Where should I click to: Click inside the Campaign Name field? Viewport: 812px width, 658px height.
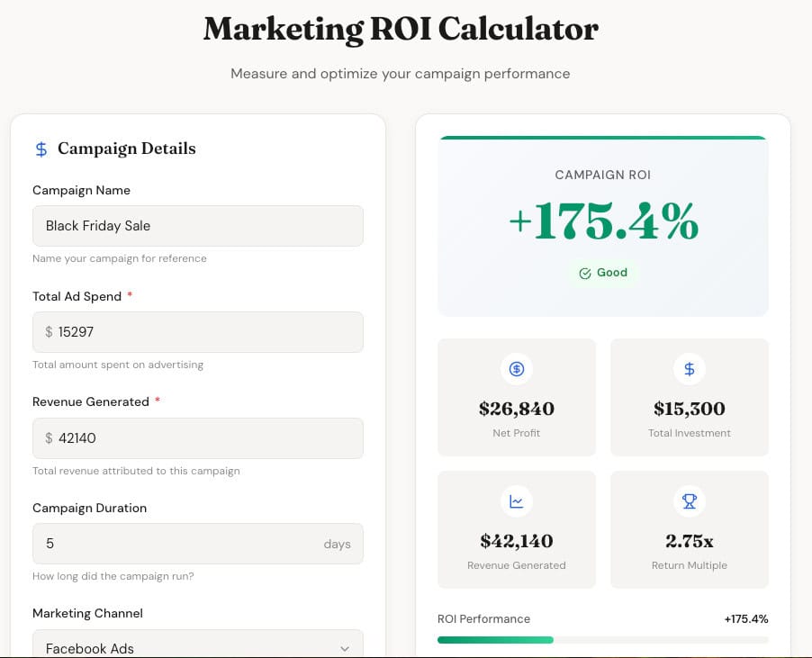tap(197, 226)
